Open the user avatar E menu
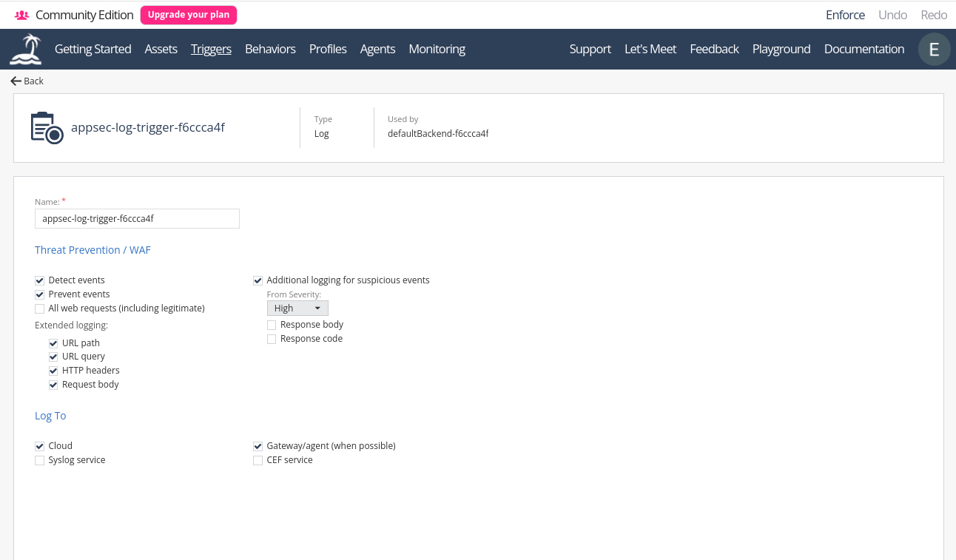 click(x=934, y=50)
